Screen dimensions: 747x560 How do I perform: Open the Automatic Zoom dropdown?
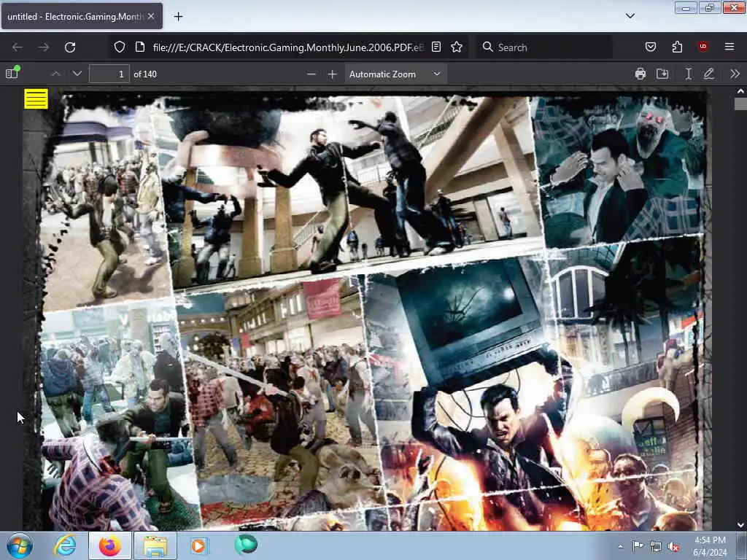click(x=395, y=74)
